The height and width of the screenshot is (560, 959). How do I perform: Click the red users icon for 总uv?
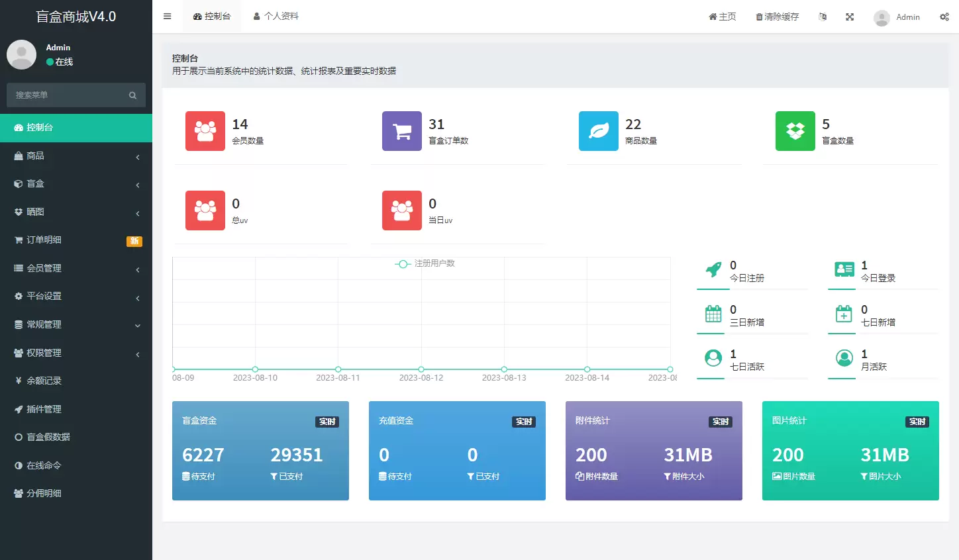205,210
